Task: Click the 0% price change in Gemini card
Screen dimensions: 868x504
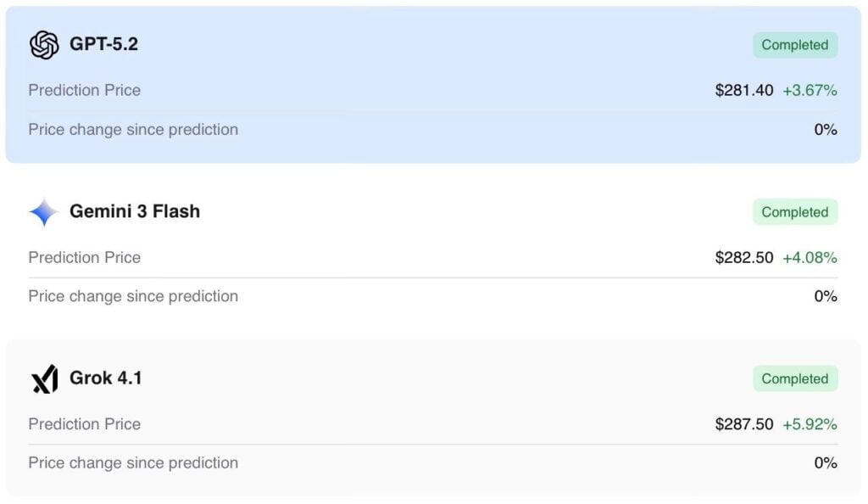Action: pos(826,296)
